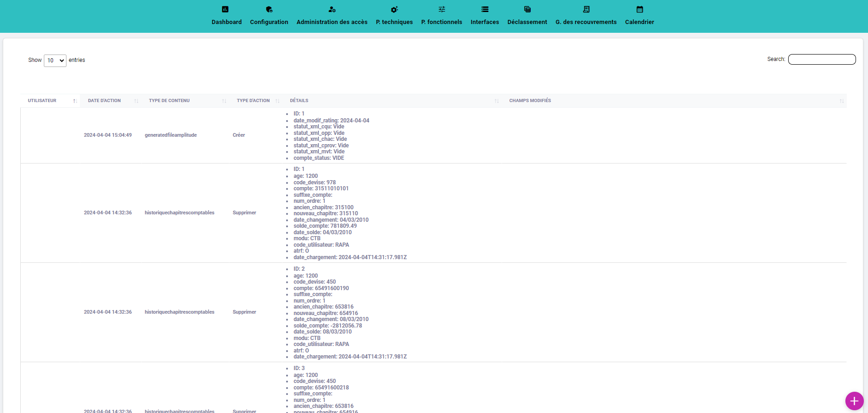Viewport: 868px width, 413px height.
Task: Open the Dashboard menu label
Action: (x=227, y=22)
